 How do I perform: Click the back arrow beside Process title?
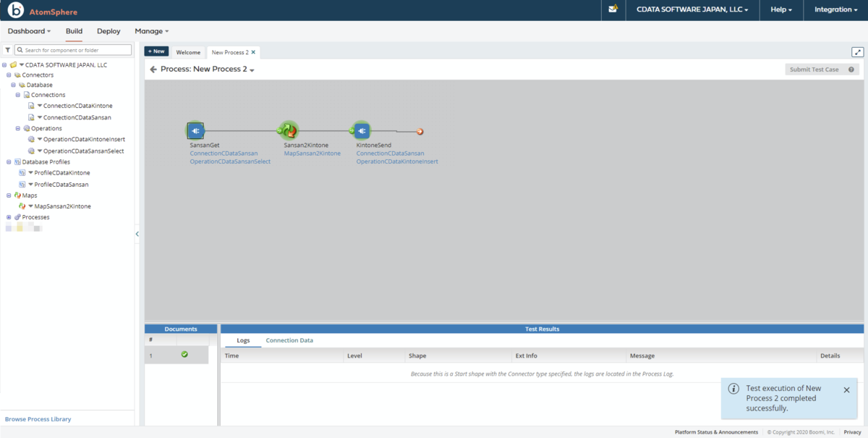pos(153,70)
